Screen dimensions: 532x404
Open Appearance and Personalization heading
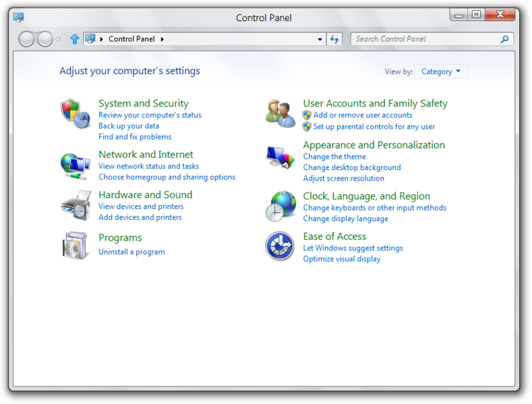(x=374, y=145)
